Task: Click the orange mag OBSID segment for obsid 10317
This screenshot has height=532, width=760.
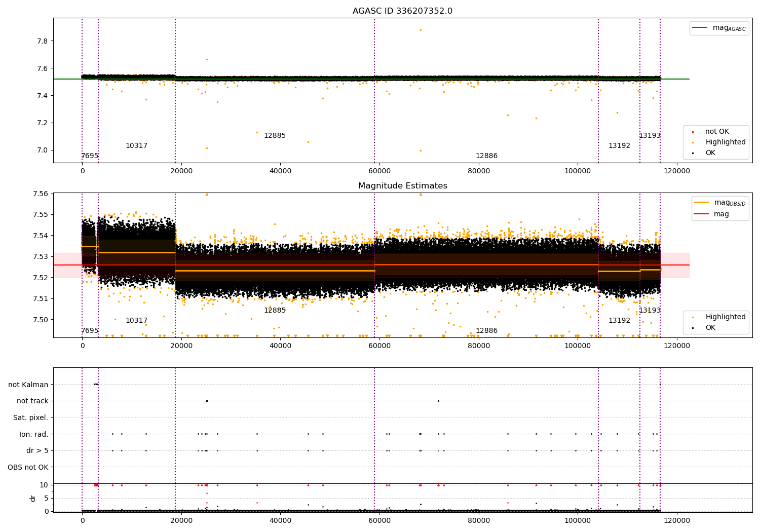Action: [x=136, y=252]
